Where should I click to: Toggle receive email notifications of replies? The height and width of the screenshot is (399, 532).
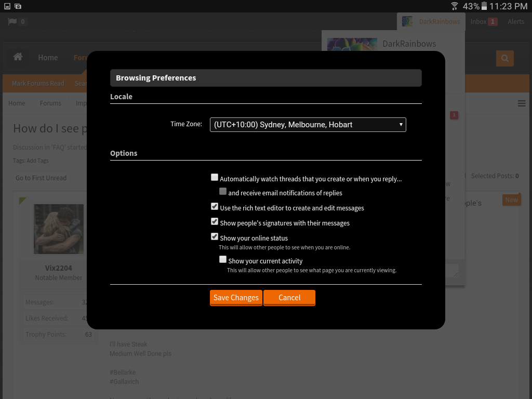[222, 191]
